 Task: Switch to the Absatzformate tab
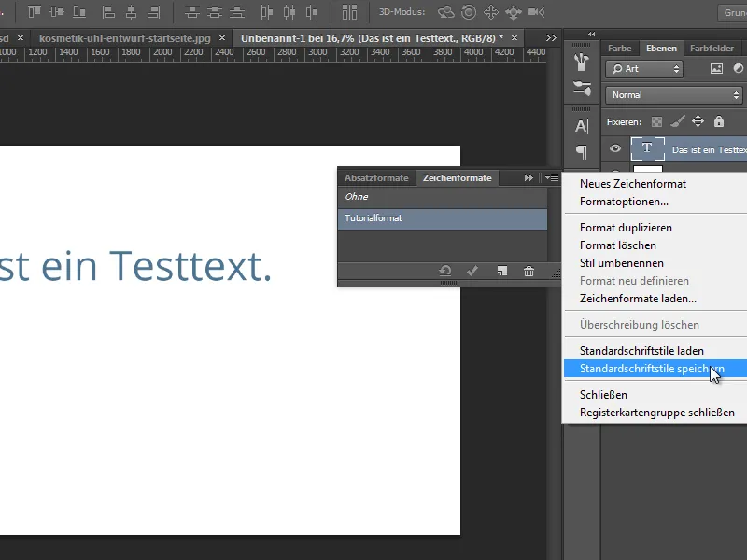[x=376, y=177]
